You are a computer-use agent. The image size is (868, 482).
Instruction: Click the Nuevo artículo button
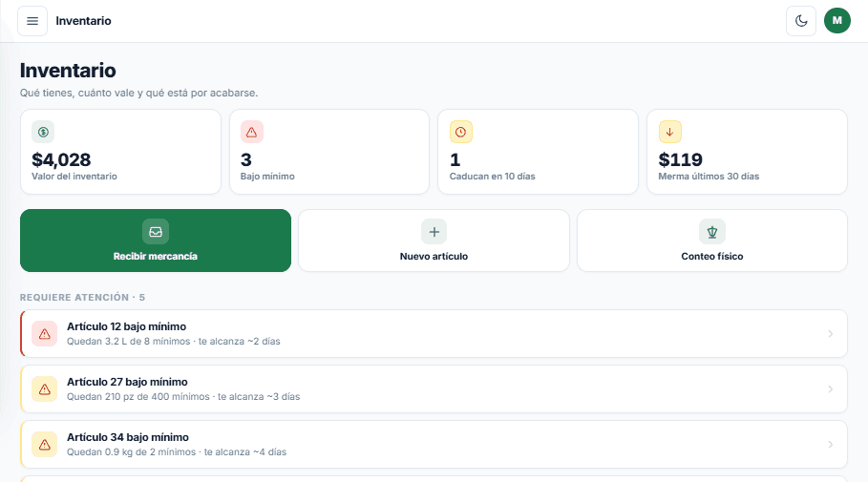[434, 241]
